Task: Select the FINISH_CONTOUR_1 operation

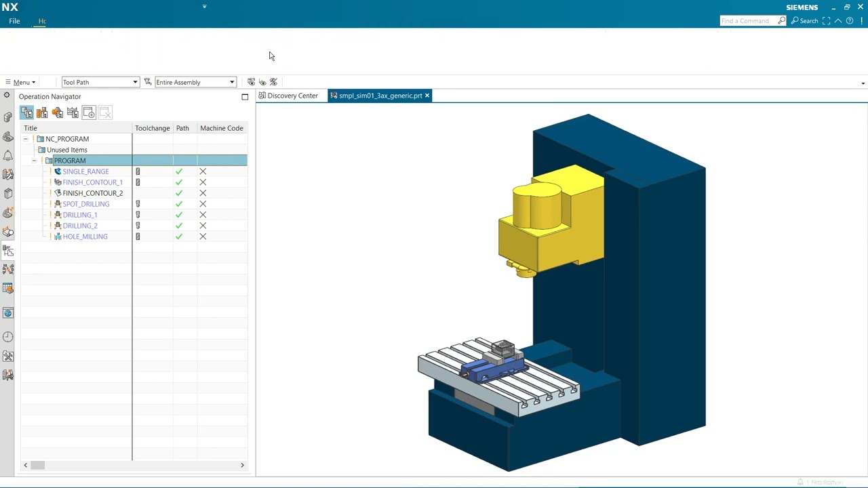Action: point(92,182)
